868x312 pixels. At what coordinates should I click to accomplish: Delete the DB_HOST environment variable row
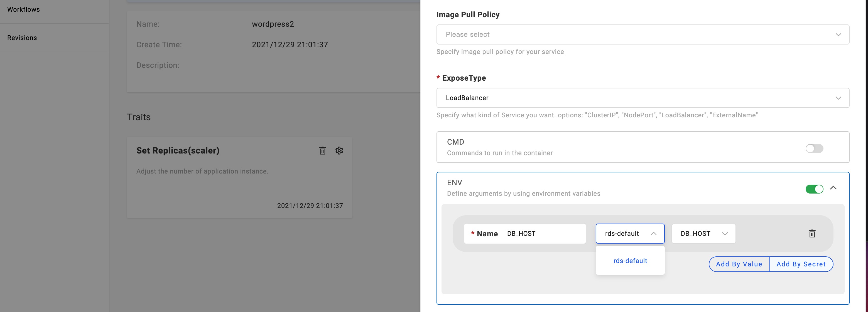(812, 234)
